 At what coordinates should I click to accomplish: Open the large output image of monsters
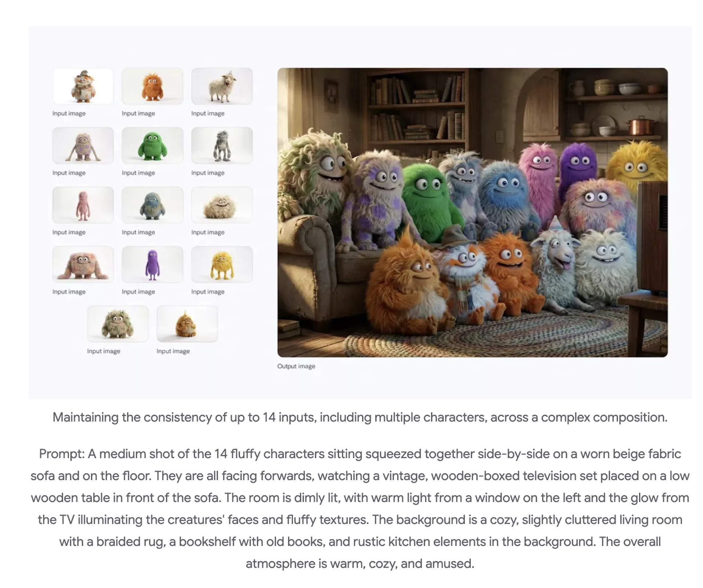472,212
